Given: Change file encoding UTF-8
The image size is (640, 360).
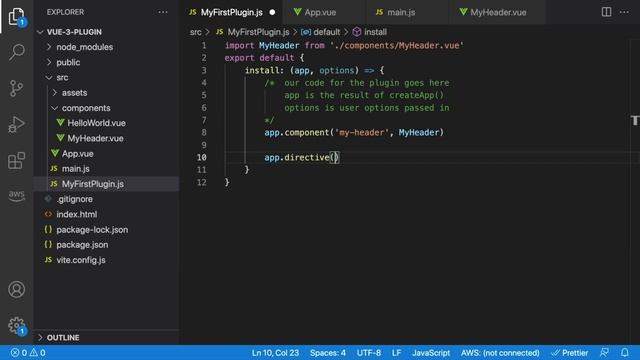Looking at the screenshot, I should 369,353.
